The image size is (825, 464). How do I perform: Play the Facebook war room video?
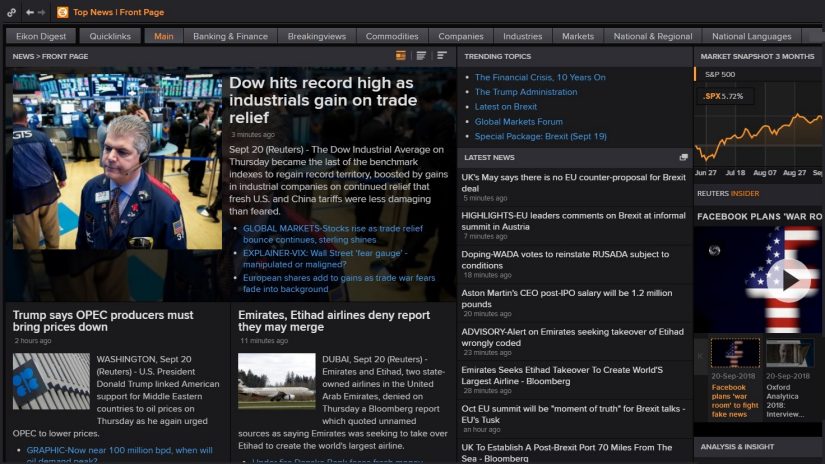coord(789,280)
